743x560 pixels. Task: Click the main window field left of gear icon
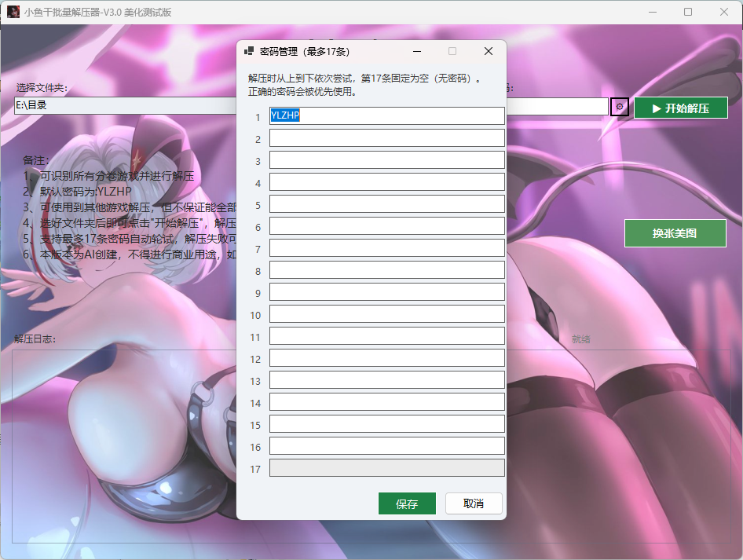pos(558,106)
